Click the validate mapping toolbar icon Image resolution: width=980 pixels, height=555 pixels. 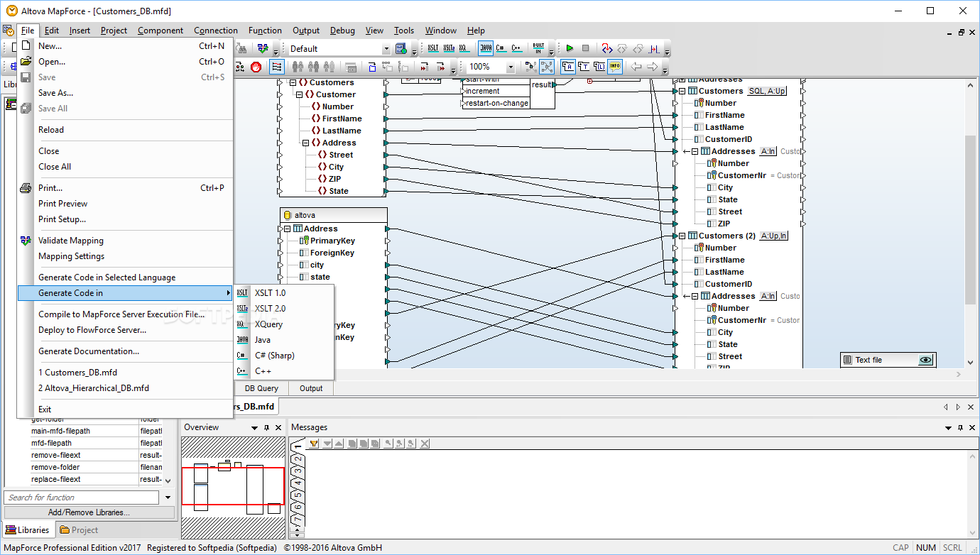(263, 48)
